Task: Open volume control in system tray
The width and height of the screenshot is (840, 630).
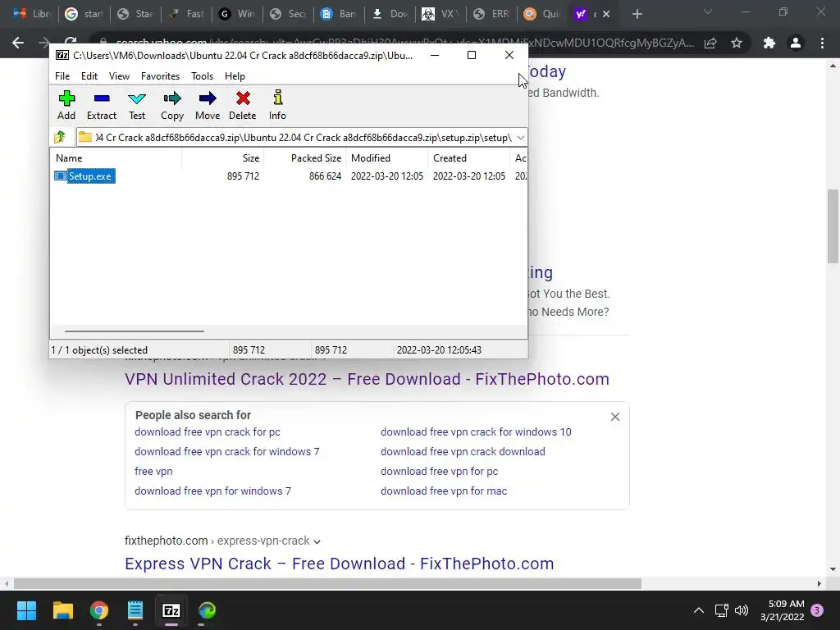Action: click(x=742, y=610)
